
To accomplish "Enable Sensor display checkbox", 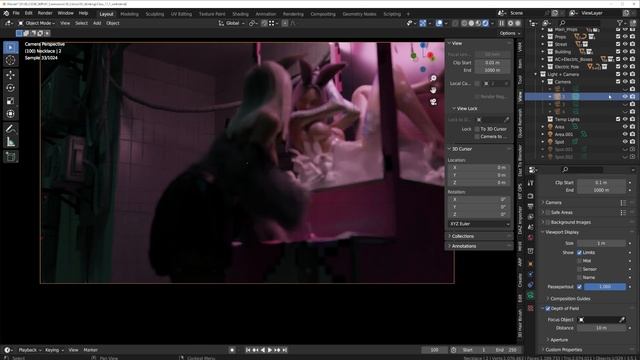I will tap(579, 269).
